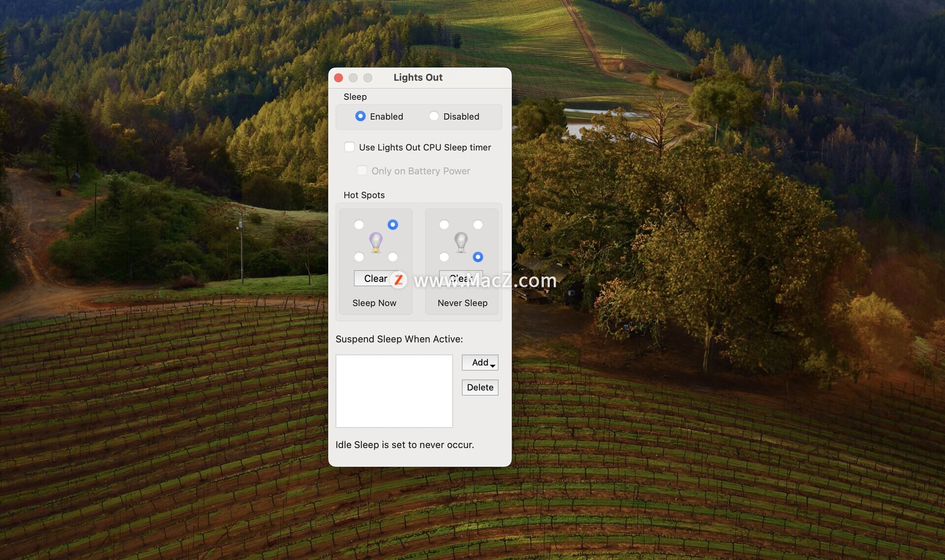The width and height of the screenshot is (945, 560).
Task: Click the Never Sleep label
Action: [x=463, y=303]
